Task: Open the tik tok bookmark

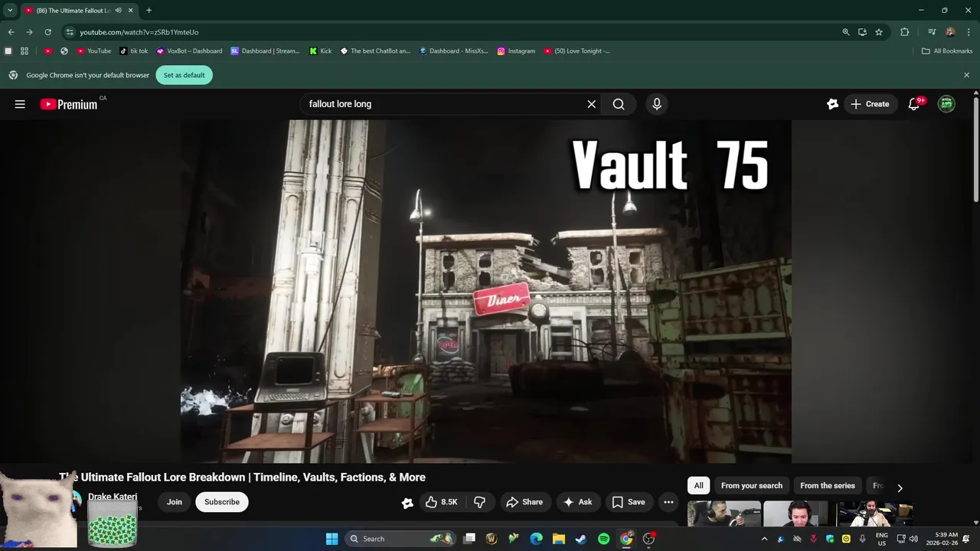Action: pyautogui.click(x=134, y=51)
